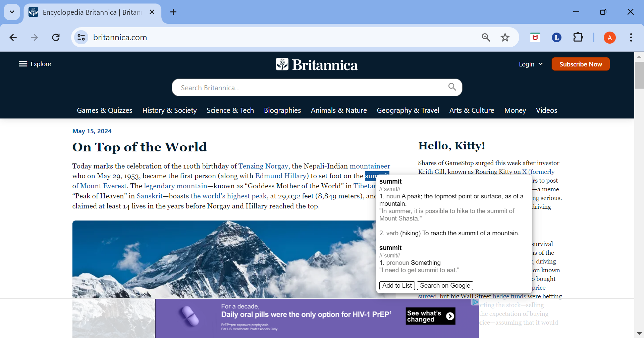Open a new browser tab

coord(173,12)
